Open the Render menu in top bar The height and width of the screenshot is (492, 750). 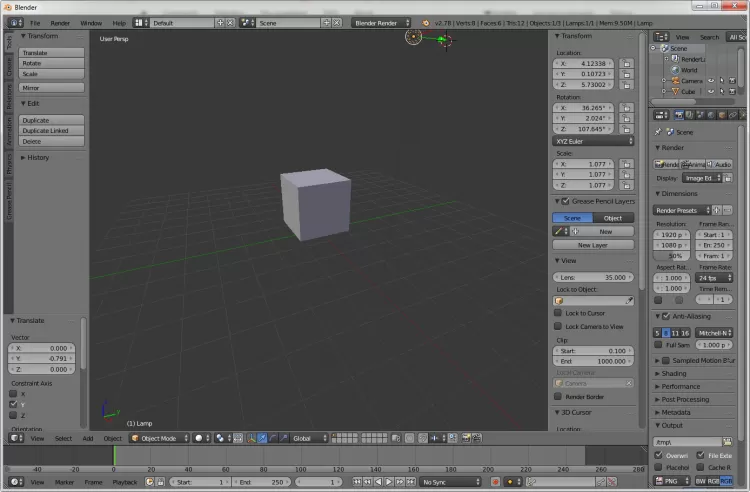[x=60, y=22]
